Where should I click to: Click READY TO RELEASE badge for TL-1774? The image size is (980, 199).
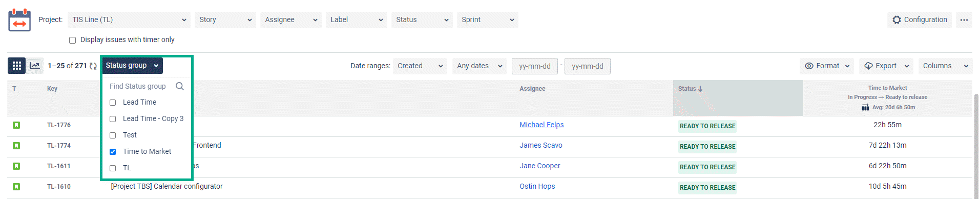[x=707, y=147]
